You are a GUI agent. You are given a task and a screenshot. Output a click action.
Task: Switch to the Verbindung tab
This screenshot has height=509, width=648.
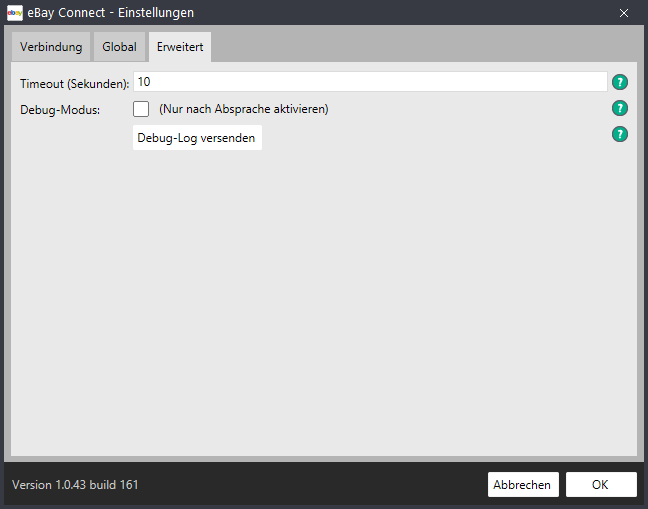click(x=51, y=47)
